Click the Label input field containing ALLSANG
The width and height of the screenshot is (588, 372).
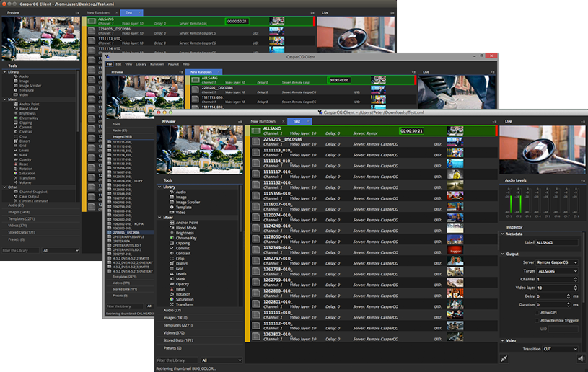point(557,242)
